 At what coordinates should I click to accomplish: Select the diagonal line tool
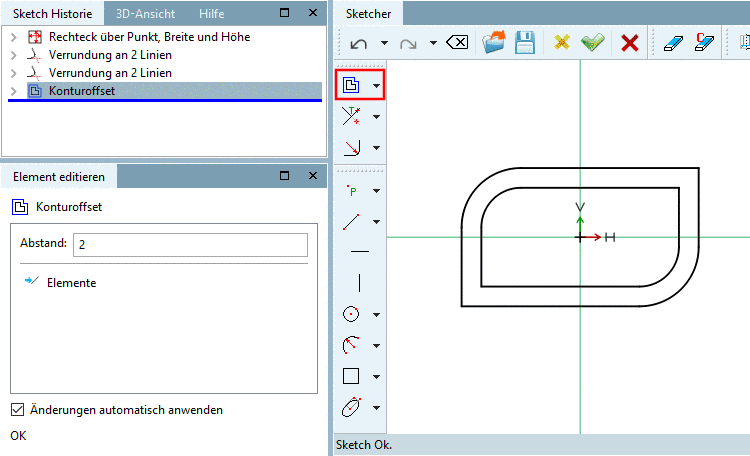pyautogui.click(x=351, y=222)
